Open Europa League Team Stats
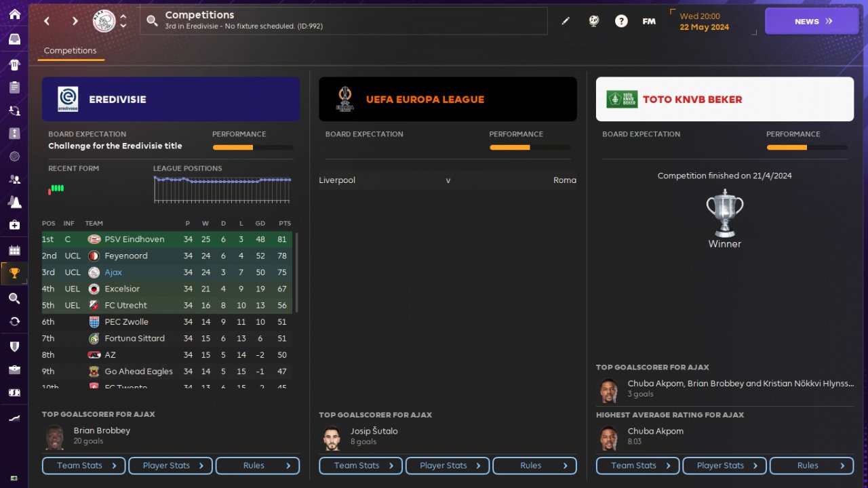Viewport: 868px width, 488px height. pyautogui.click(x=361, y=466)
